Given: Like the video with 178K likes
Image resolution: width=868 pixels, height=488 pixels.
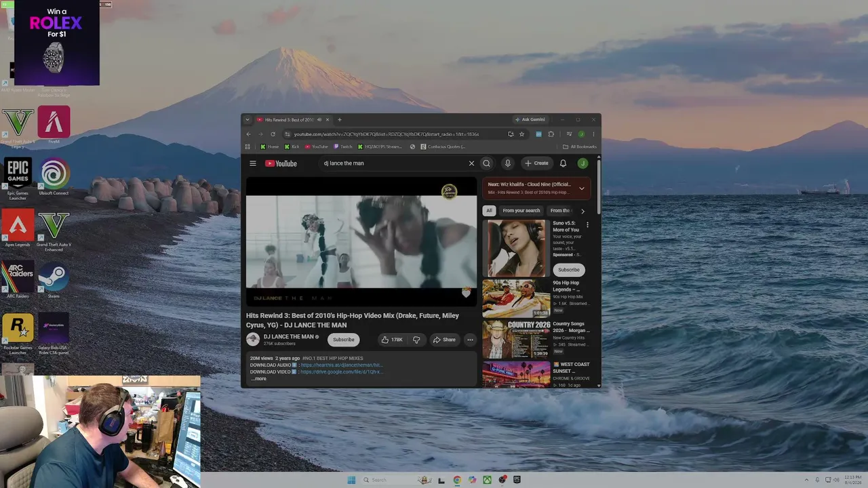Looking at the screenshot, I should pyautogui.click(x=392, y=340).
